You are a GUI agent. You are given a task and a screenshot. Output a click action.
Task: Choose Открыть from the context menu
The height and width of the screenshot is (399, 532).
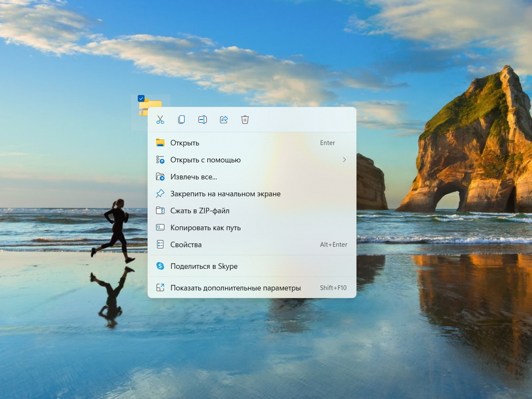184,143
